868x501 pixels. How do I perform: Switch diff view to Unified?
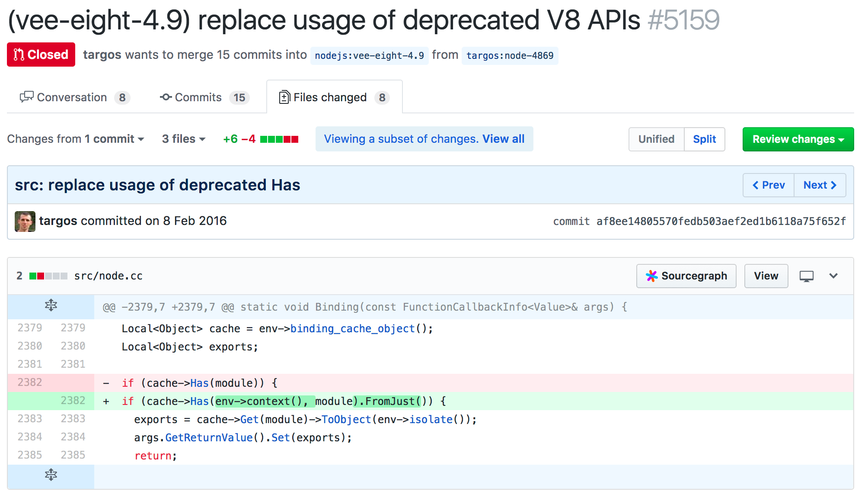coord(656,139)
